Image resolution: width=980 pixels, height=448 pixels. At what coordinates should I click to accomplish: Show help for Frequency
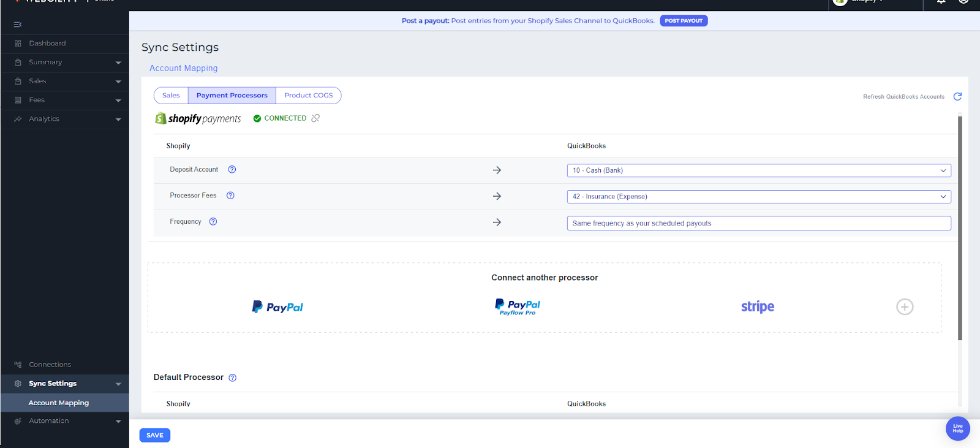coord(213,222)
